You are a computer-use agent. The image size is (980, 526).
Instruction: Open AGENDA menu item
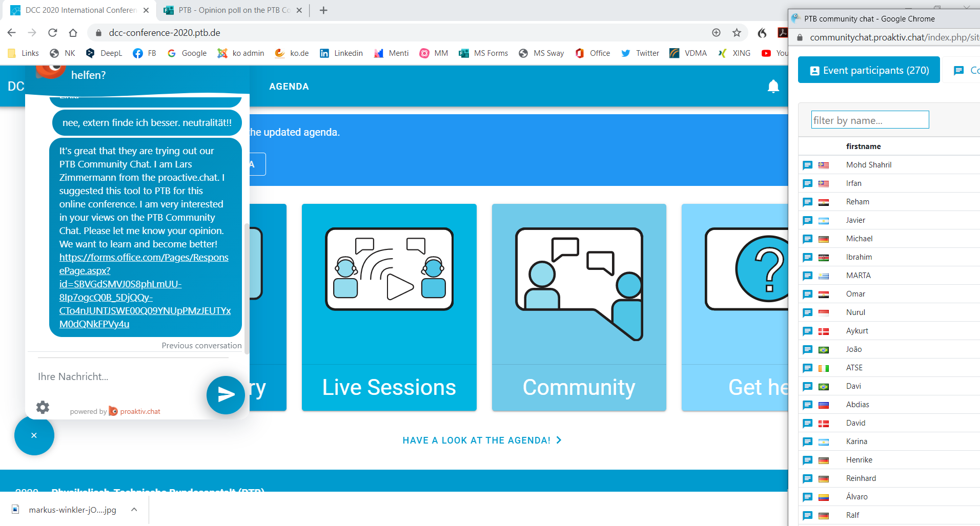pos(289,87)
